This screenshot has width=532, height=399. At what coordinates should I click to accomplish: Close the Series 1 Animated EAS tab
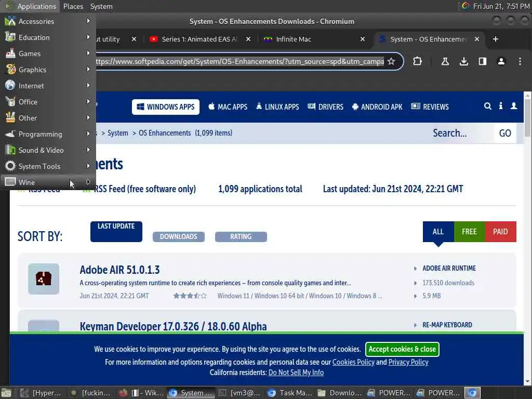click(248, 39)
